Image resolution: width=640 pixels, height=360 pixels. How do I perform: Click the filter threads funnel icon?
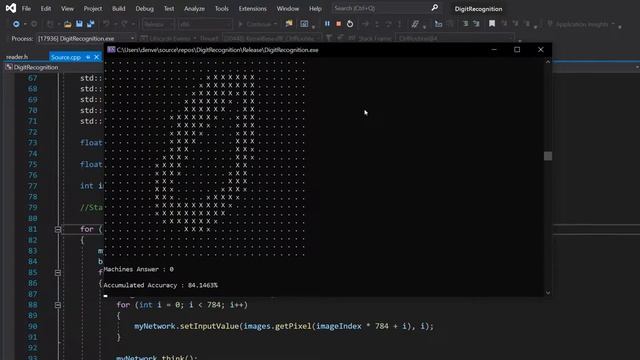[x=329, y=38]
